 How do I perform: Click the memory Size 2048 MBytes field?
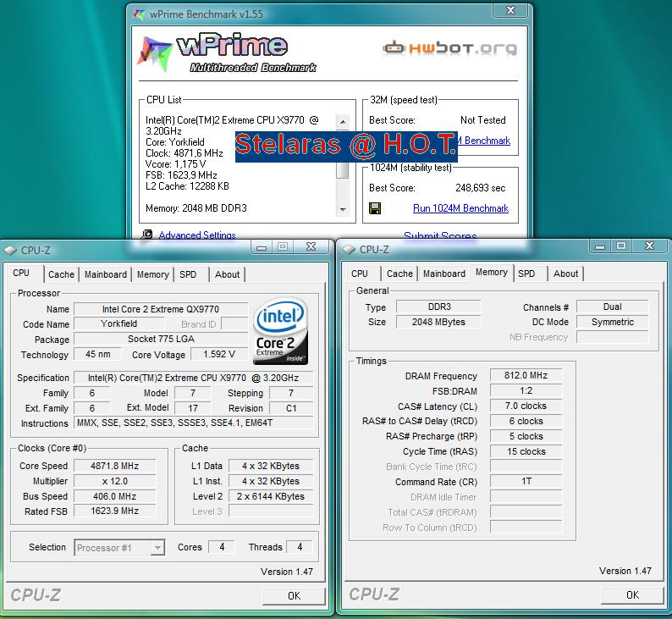439,322
